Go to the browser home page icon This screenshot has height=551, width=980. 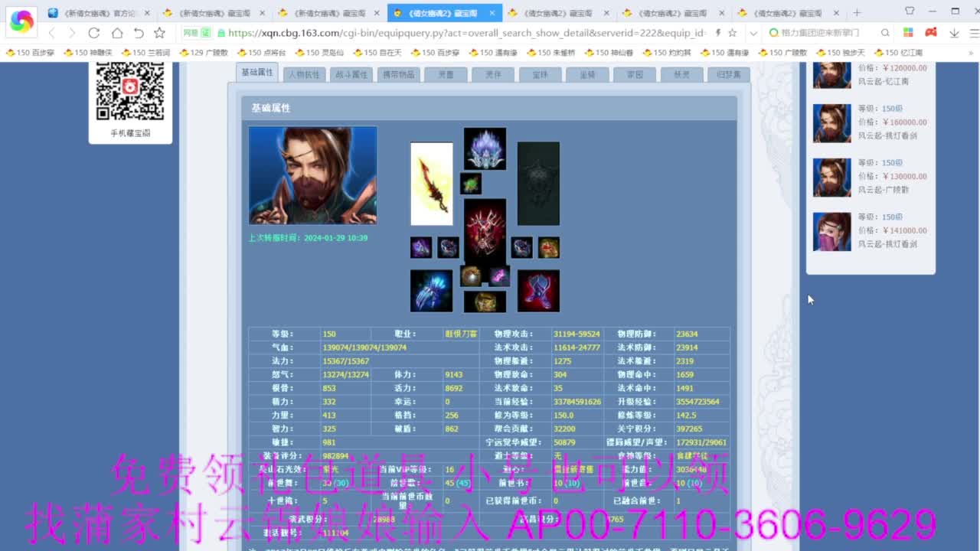(x=116, y=33)
